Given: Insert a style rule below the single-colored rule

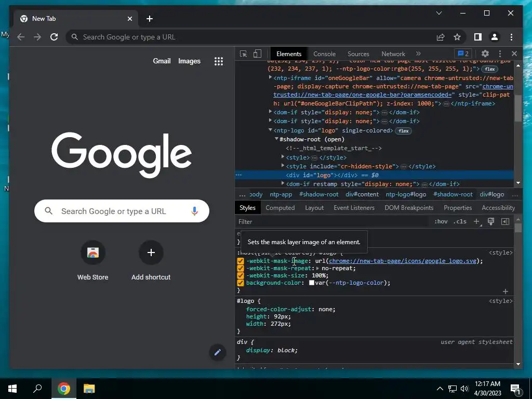Looking at the screenshot, I should 505,291.
